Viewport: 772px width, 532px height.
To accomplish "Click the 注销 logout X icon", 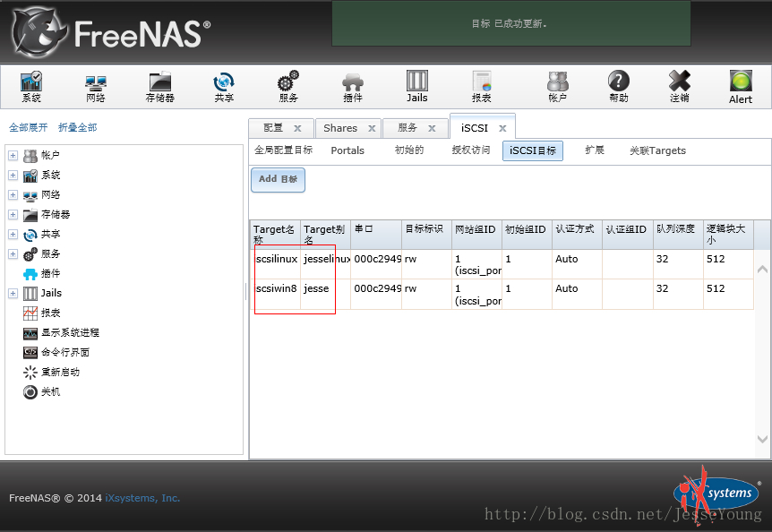I will (680, 87).
